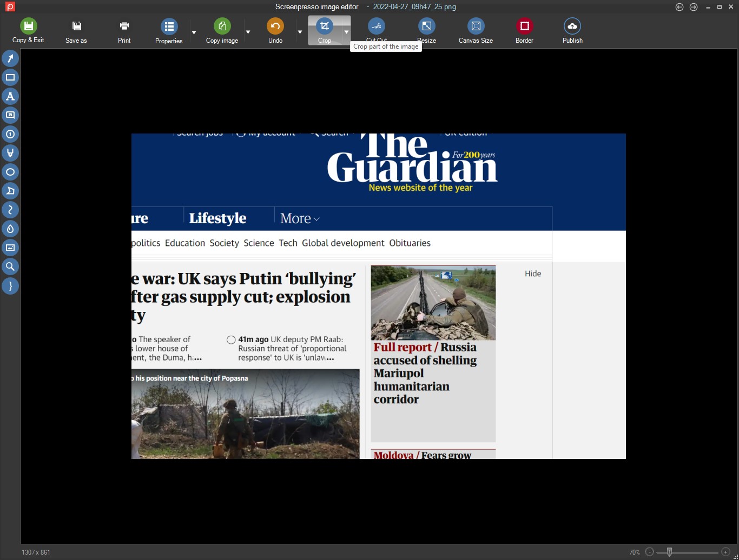
Task: Click the Crop tool button
Action: [x=324, y=30]
